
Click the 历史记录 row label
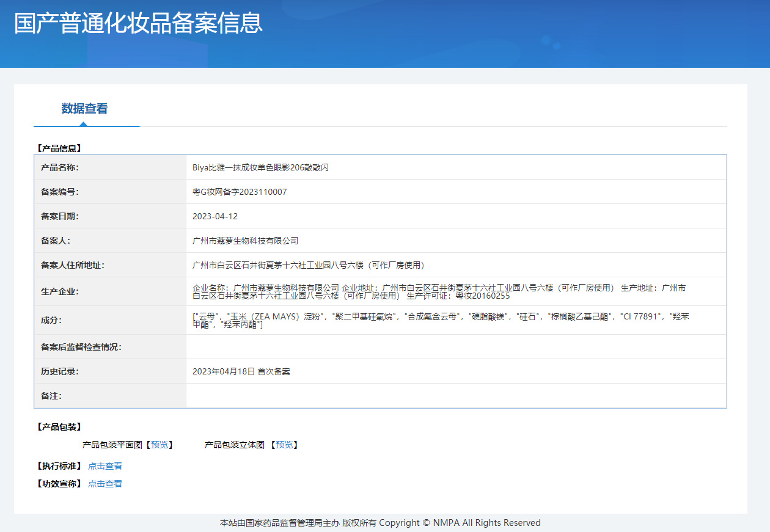(x=60, y=371)
